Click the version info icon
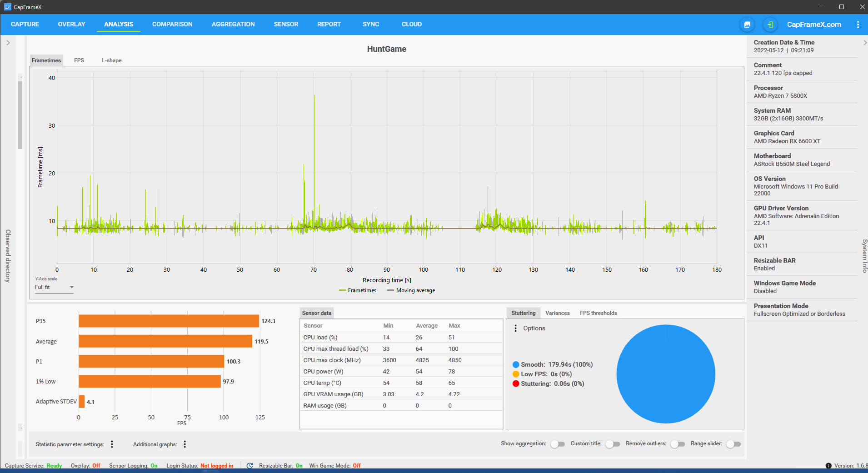The height and width of the screenshot is (473, 868). point(828,466)
